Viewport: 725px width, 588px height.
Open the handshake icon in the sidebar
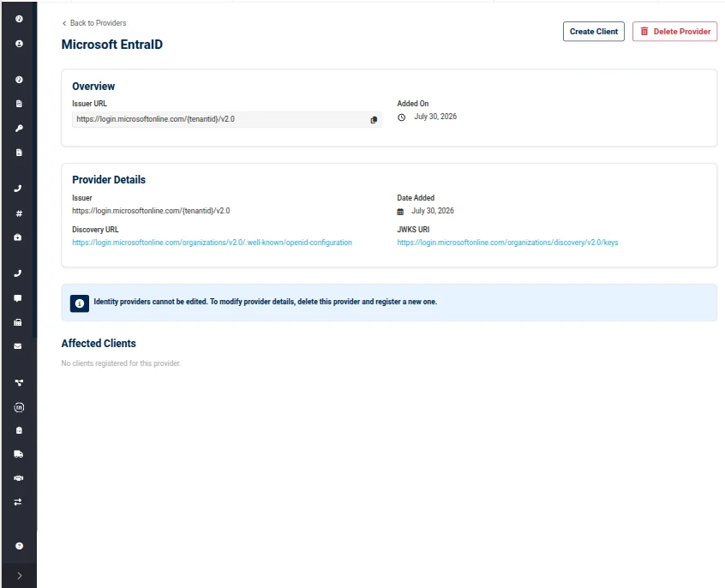click(19, 478)
